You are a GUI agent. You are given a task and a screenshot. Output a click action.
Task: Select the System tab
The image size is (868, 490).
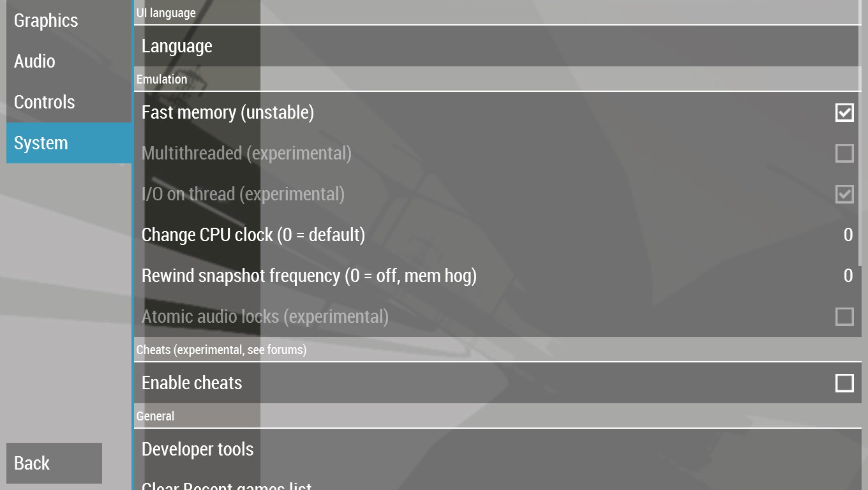click(x=41, y=143)
